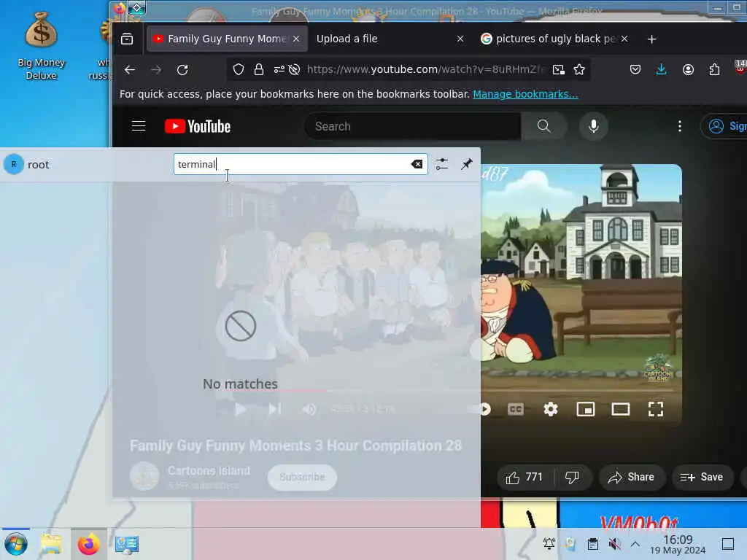Clear the launcher search text

[x=417, y=164]
